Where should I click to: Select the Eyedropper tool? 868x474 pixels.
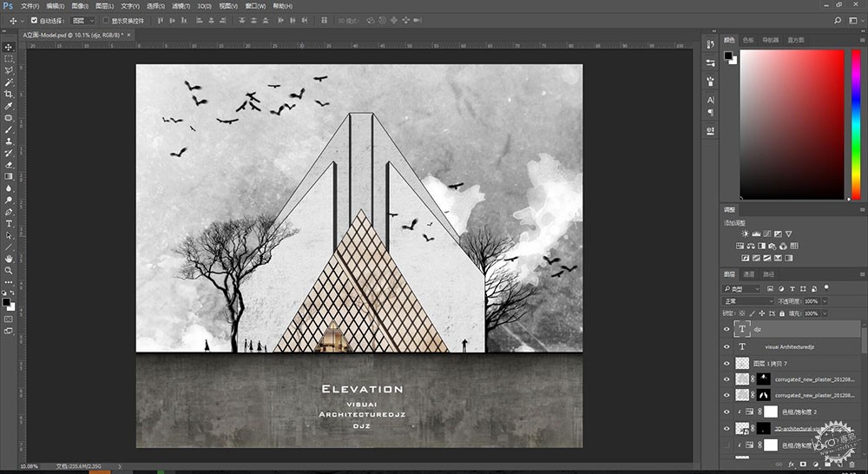pyautogui.click(x=9, y=106)
